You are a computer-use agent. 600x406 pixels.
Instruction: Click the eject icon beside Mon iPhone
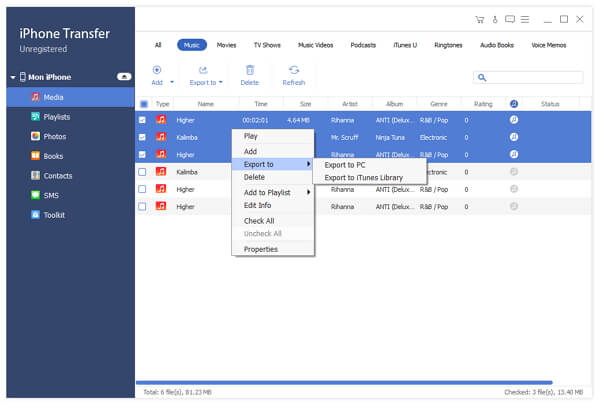click(124, 77)
